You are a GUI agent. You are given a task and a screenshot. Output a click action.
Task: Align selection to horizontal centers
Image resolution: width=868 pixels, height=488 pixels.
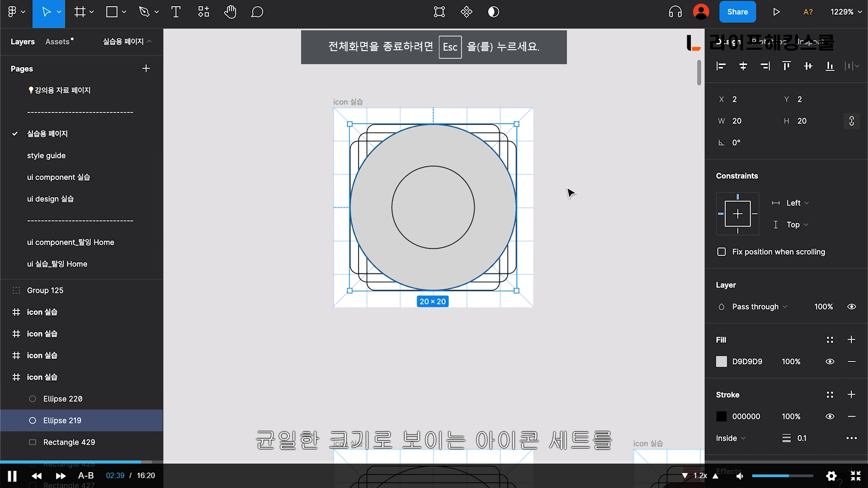click(743, 66)
